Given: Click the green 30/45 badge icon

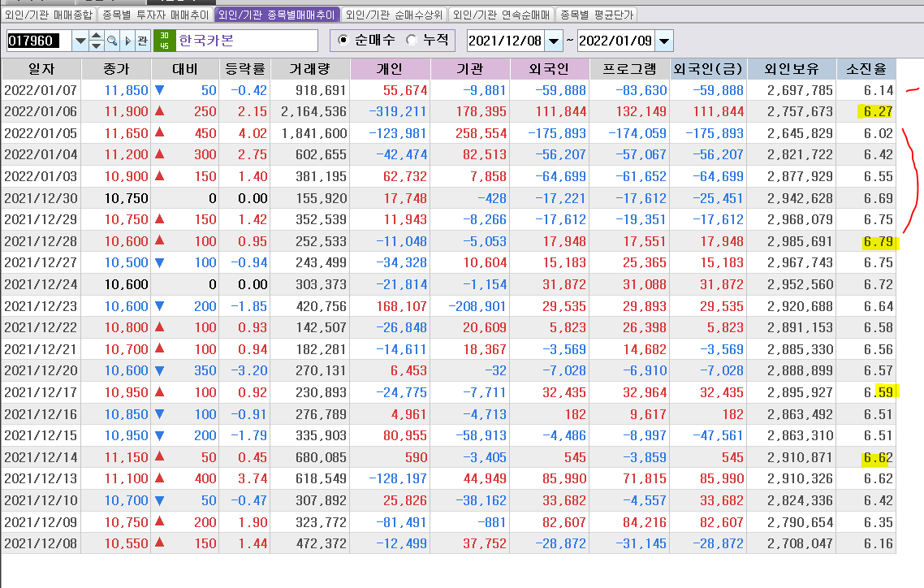Looking at the screenshot, I should [x=164, y=41].
